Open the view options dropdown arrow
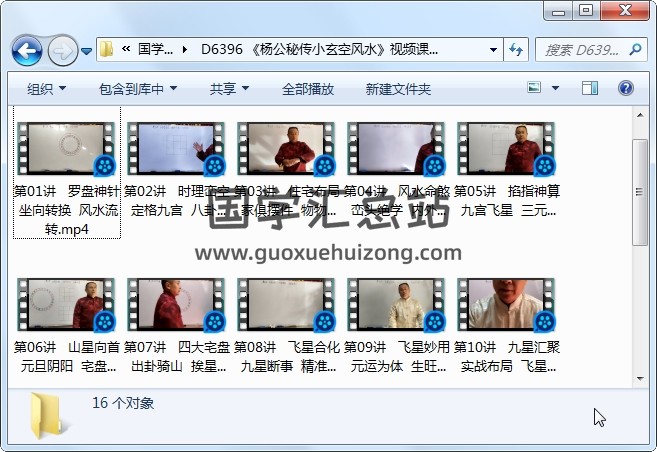657x452 pixels. [x=556, y=88]
